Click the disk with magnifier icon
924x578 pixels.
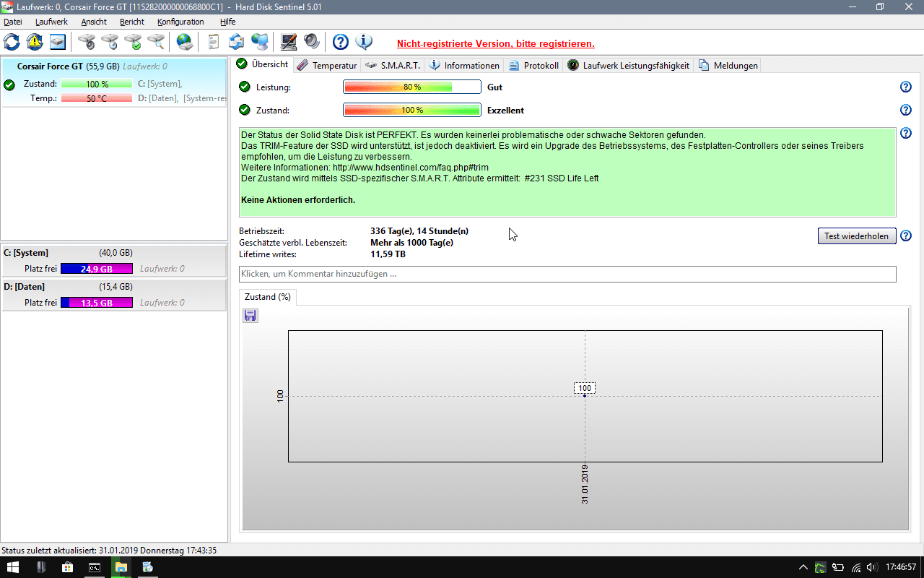tap(156, 42)
